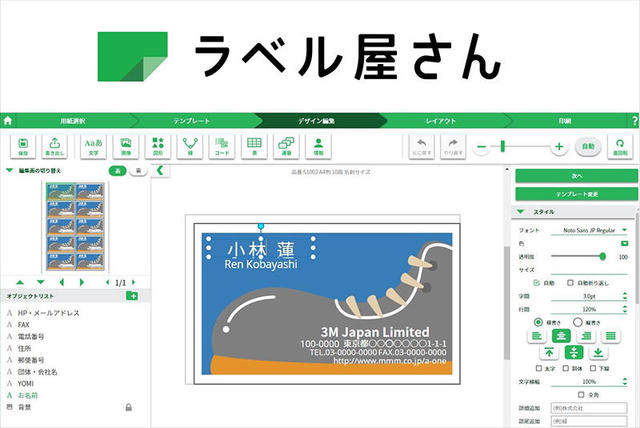Viewport: 640px width, 428px height.
Task: Redo the last undone action
Action: point(453,146)
